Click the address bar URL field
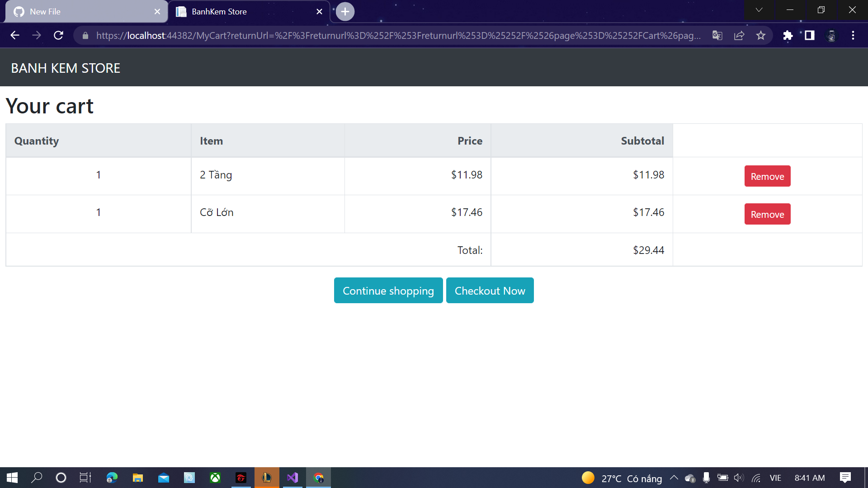This screenshot has height=488, width=868. [x=362, y=35]
